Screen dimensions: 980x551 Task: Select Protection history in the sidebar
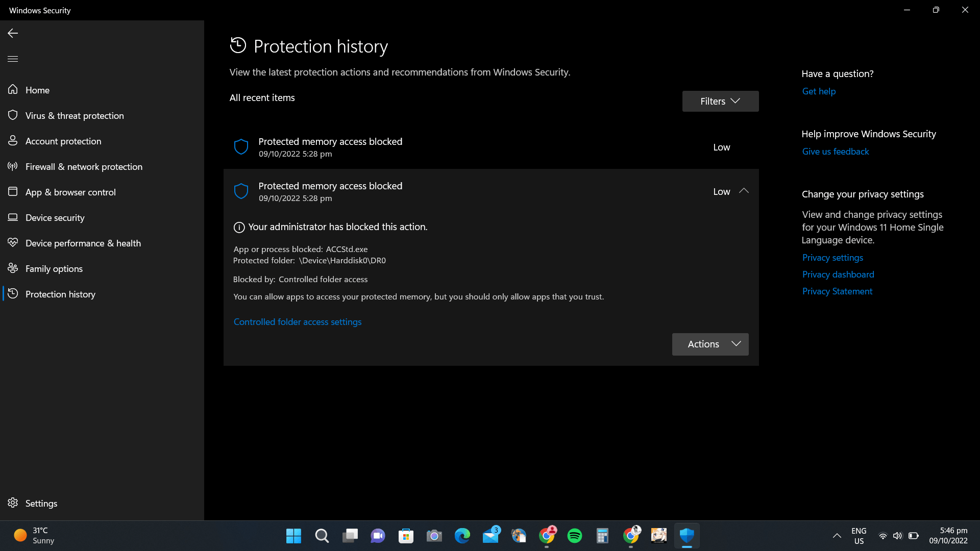(x=60, y=294)
